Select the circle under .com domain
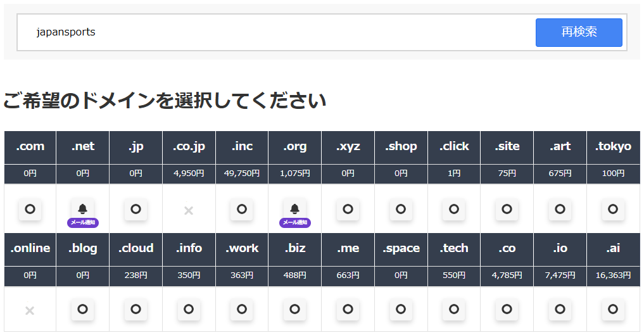 tap(30, 209)
